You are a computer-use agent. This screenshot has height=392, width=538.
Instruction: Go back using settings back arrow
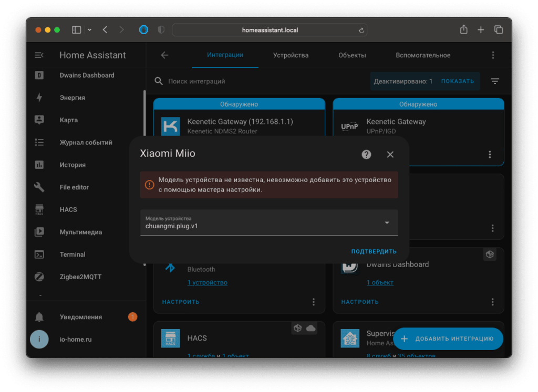coord(164,55)
